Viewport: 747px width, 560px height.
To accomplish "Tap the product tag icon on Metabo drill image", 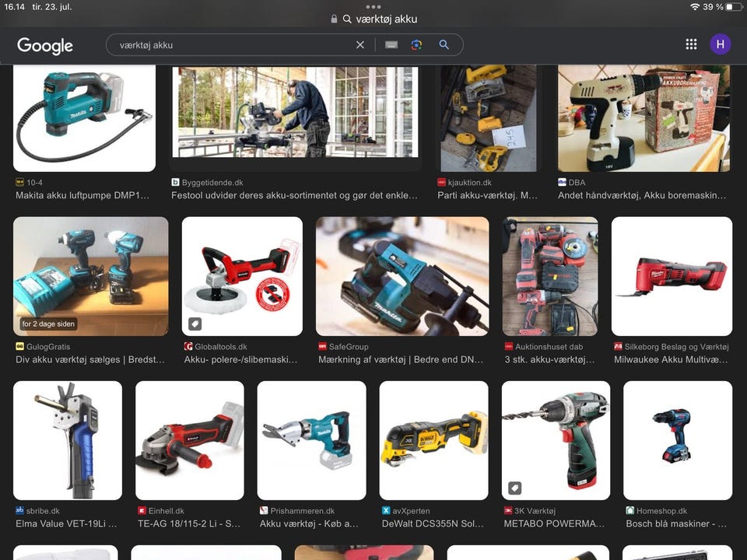I will 514,488.
